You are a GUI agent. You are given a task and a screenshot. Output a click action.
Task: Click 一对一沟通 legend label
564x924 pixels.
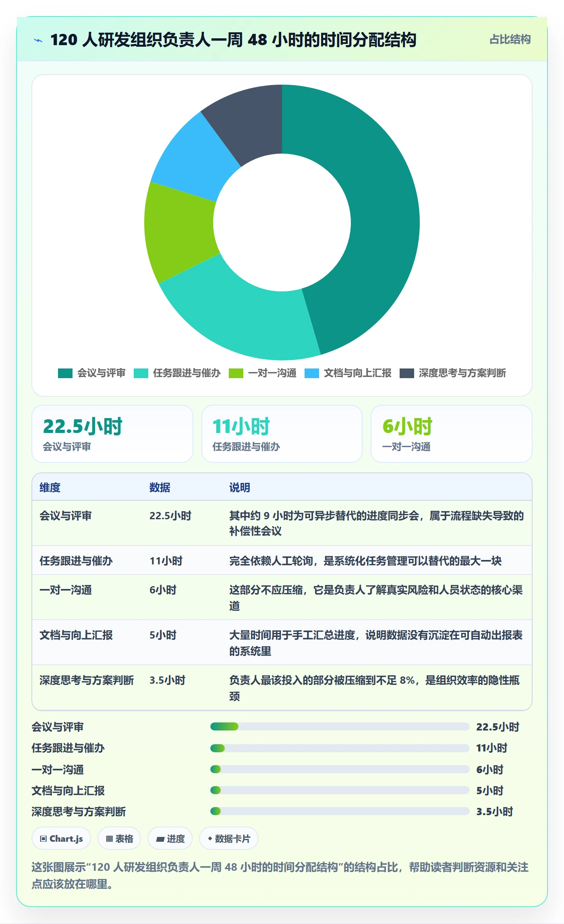[272, 373]
